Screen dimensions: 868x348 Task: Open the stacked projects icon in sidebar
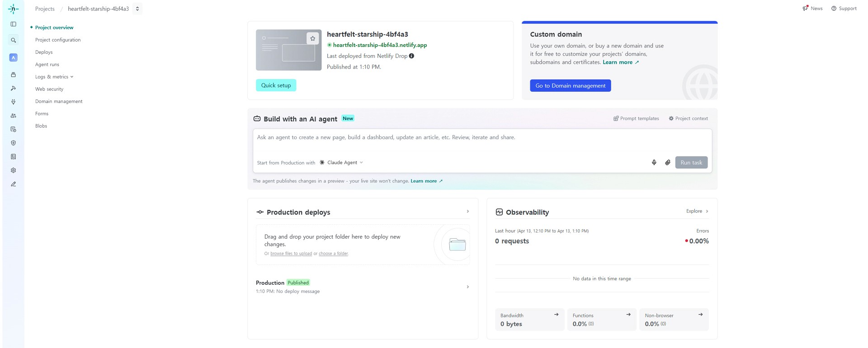coord(14,75)
